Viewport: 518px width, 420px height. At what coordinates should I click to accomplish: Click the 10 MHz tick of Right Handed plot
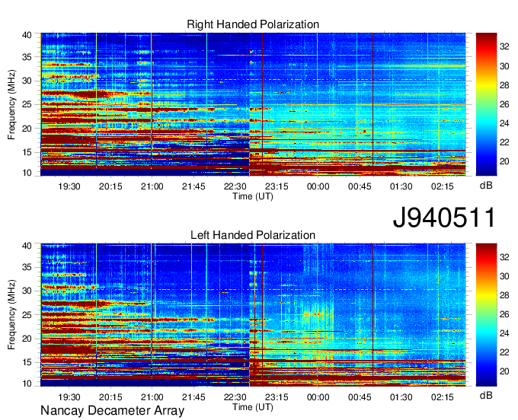tap(27, 173)
